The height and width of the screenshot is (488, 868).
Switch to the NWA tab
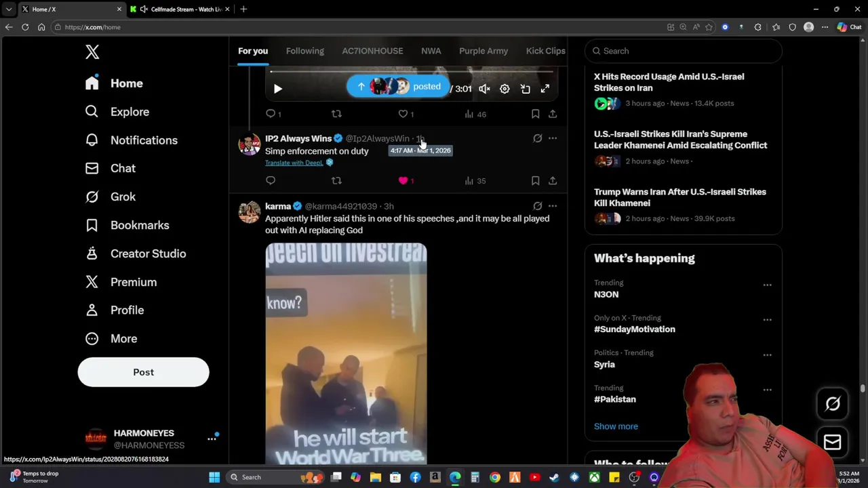tap(431, 51)
